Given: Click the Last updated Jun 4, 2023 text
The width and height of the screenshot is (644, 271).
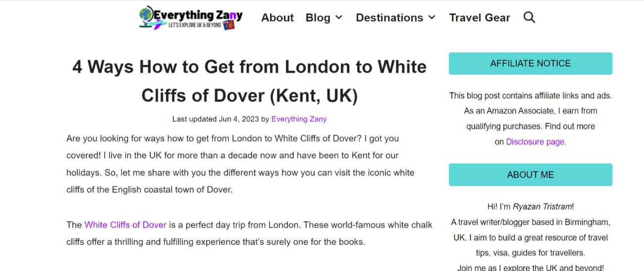Looking at the screenshot, I should click(215, 119).
